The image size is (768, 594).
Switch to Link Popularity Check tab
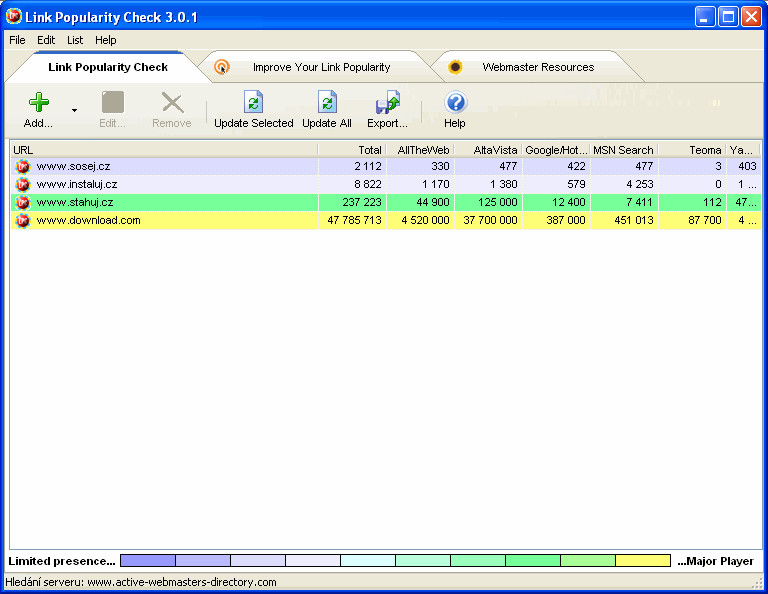pyautogui.click(x=108, y=67)
